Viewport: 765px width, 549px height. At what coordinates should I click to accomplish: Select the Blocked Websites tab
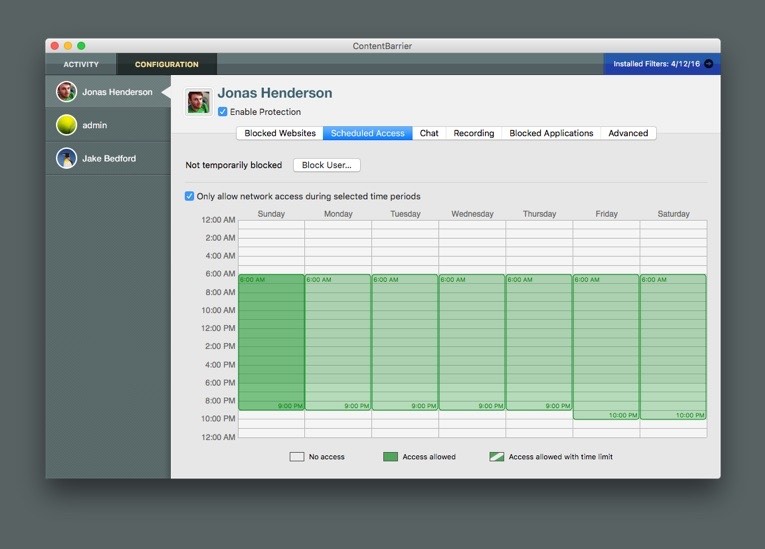[x=280, y=133]
